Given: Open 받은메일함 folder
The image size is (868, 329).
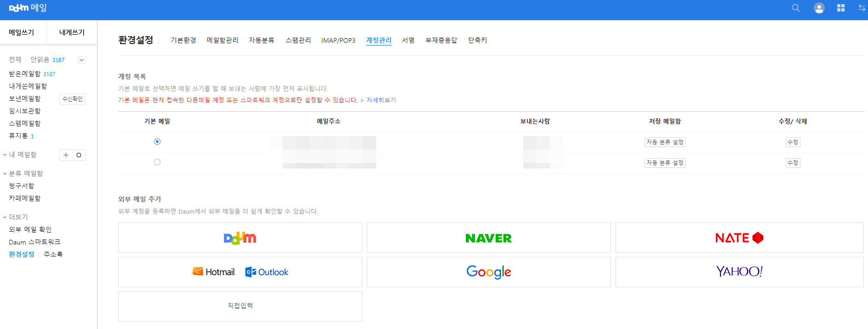Looking at the screenshot, I should click(25, 74).
